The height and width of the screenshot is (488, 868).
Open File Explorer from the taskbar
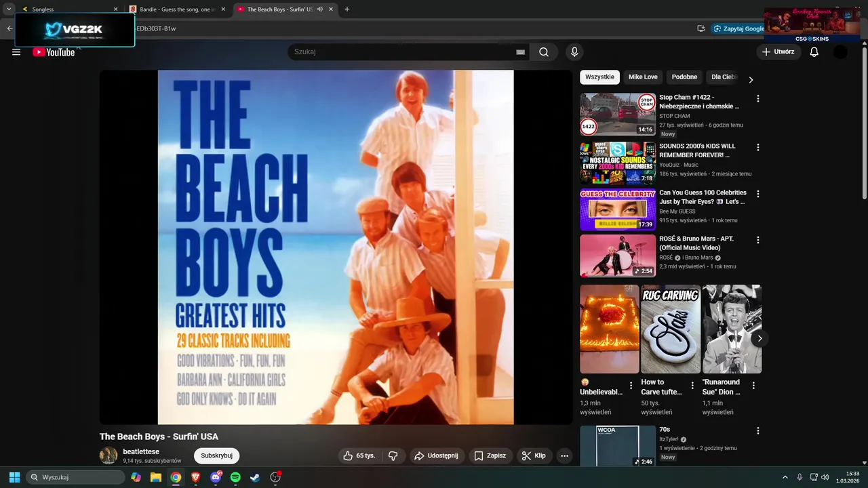[x=156, y=477]
